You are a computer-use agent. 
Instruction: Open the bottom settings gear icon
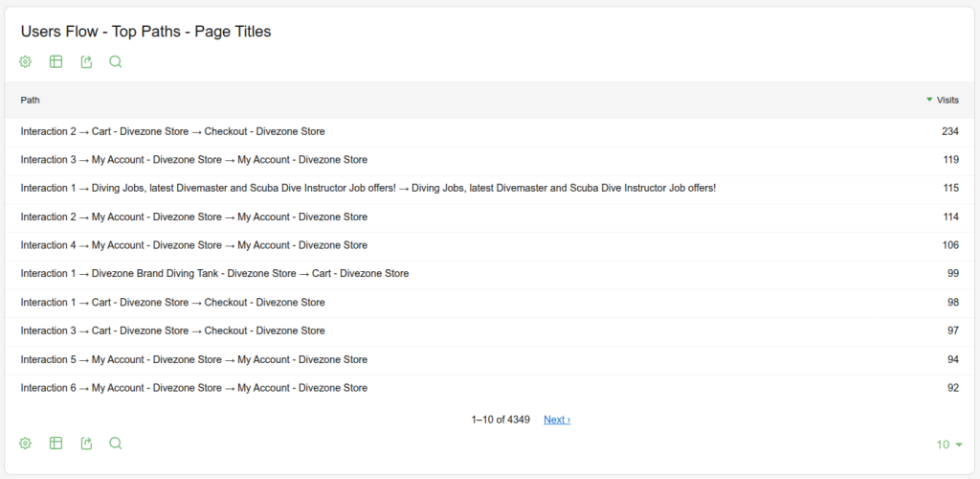(25, 444)
